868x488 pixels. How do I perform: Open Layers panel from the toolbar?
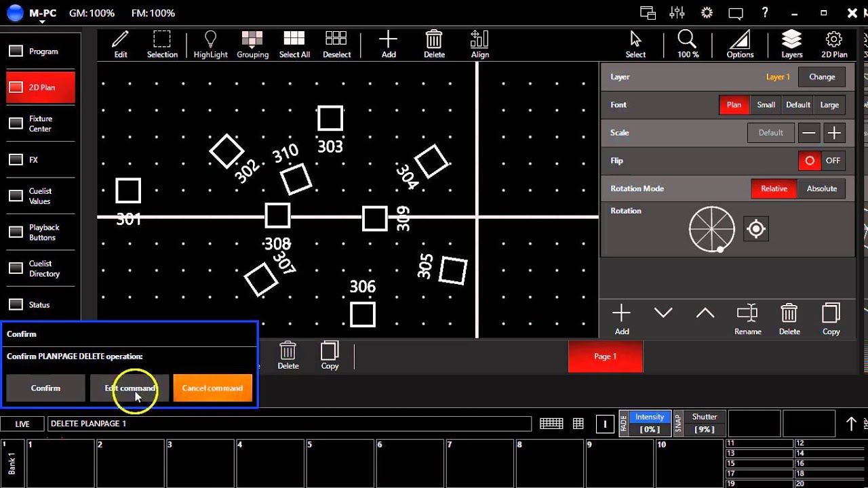pos(791,44)
